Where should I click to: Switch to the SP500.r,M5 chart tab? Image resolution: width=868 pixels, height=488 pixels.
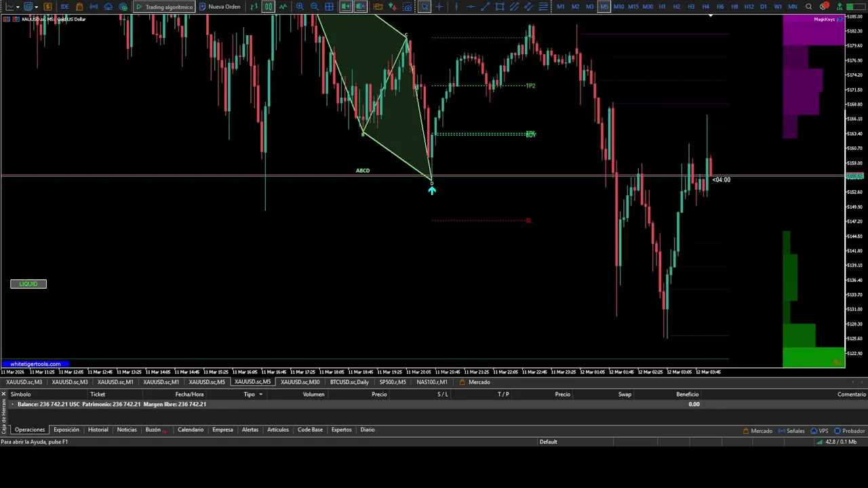point(393,382)
